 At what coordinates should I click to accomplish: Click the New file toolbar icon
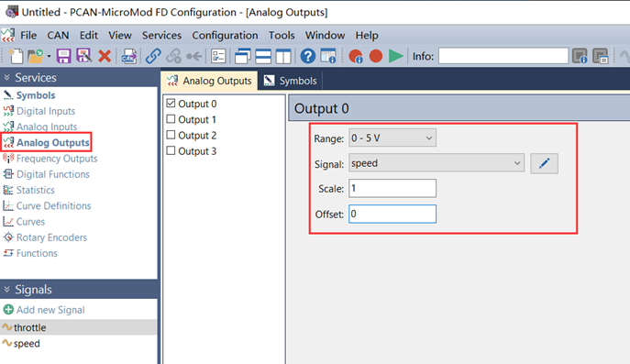click(16, 56)
